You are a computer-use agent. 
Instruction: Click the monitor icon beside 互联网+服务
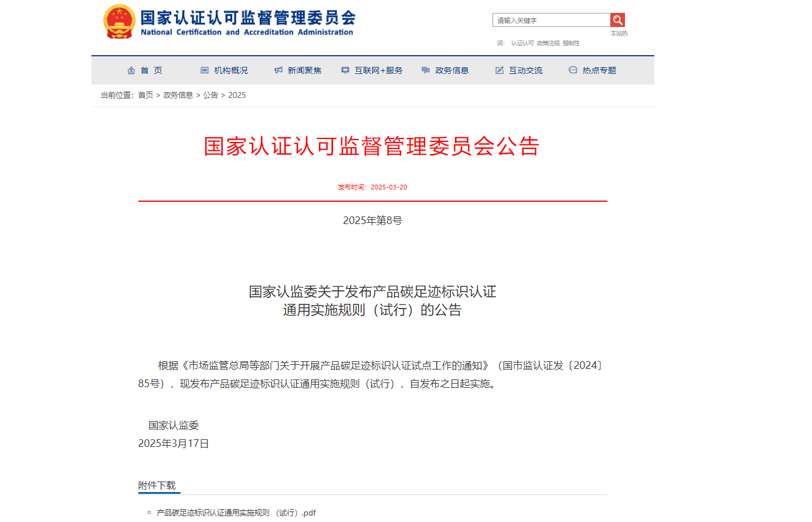pyautogui.click(x=345, y=70)
